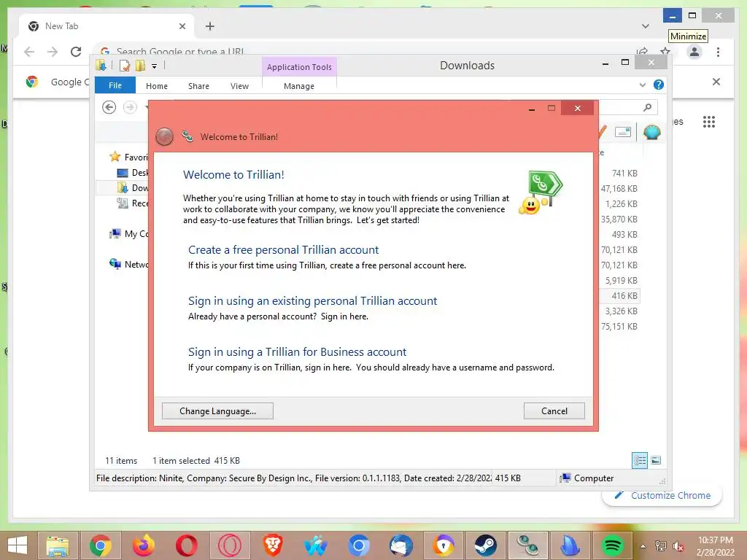Click the 75,151 KB file size cell

[x=619, y=326]
